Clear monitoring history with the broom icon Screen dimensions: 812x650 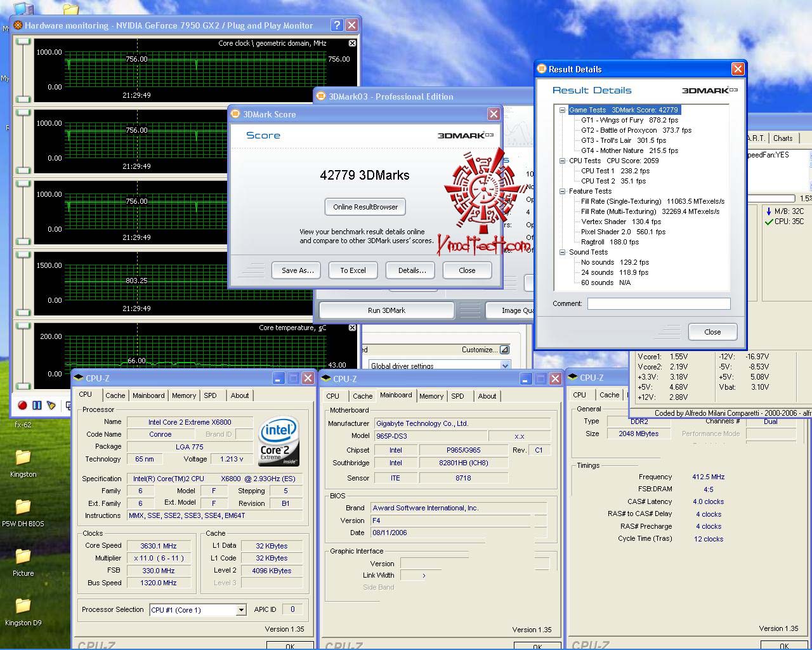(51, 405)
